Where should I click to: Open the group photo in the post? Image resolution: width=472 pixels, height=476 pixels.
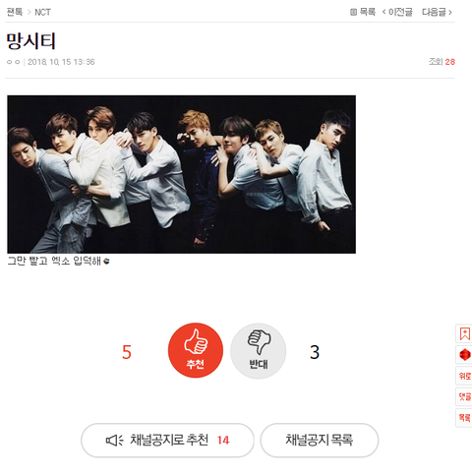[x=181, y=174]
